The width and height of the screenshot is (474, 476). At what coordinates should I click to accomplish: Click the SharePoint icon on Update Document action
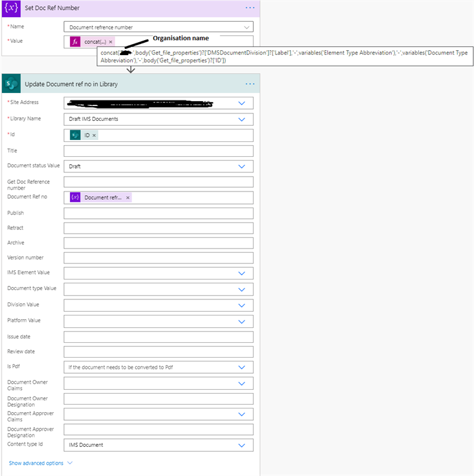[x=11, y=84]
